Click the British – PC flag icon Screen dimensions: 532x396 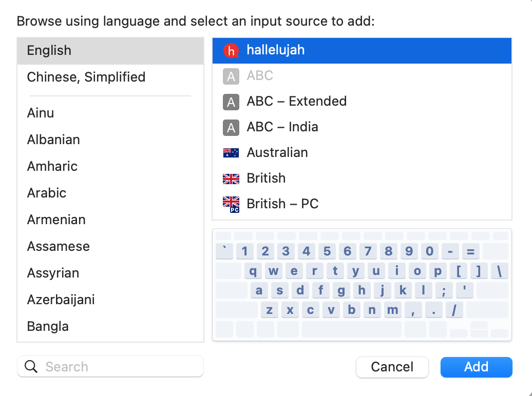pos(231,205)
